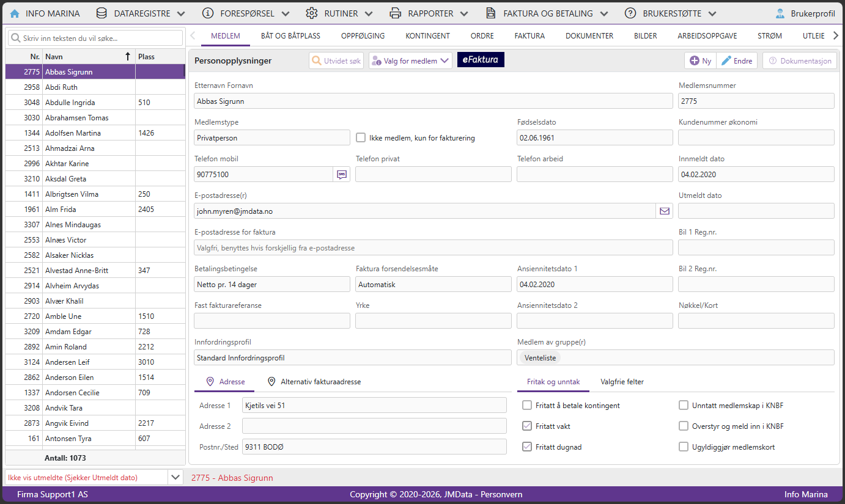845x504 pixels.
Task: Click the Ny button
Action: pos(700,60)
